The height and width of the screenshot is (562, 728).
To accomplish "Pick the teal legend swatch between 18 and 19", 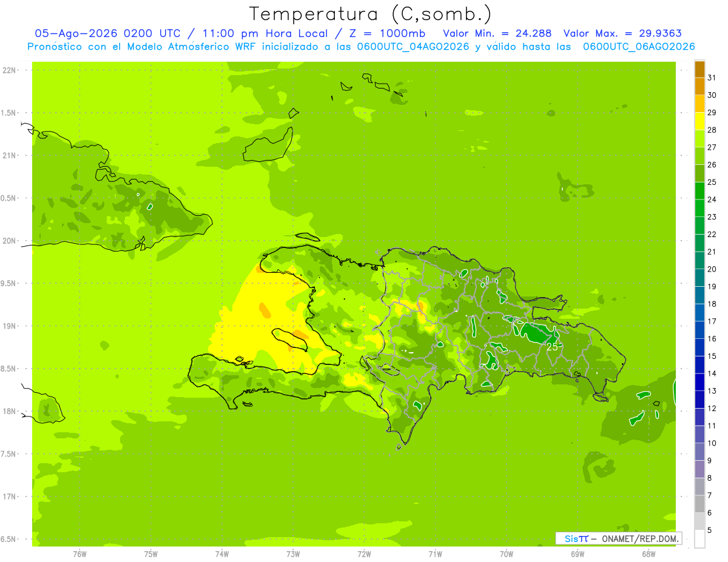I will point(699,295).
